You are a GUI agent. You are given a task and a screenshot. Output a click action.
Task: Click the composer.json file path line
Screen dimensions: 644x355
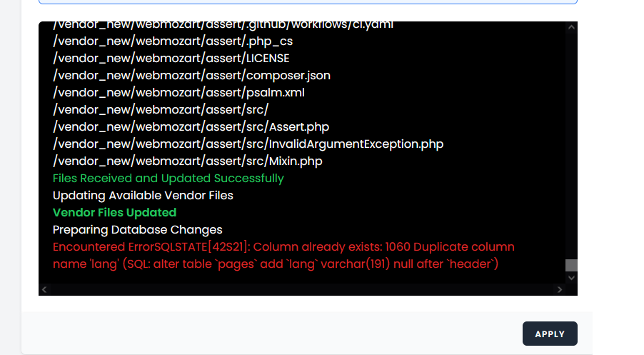(191, 75)
